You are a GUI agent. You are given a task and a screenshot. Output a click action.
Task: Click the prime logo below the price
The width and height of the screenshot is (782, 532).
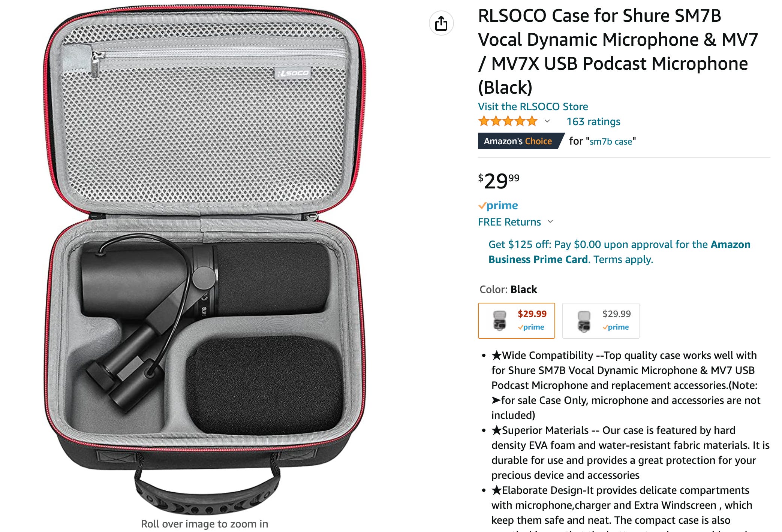coord(498,205)
